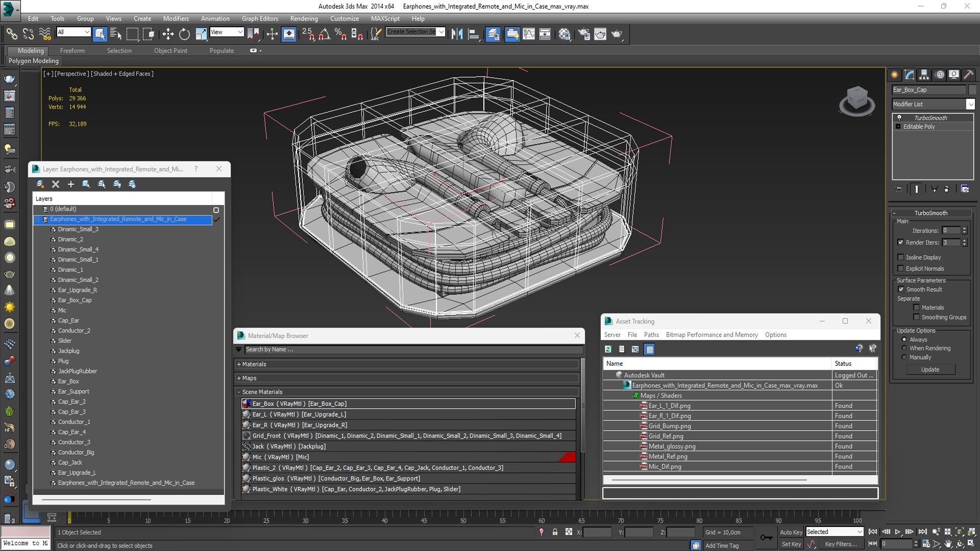Uncheck the Smooth Result checkbox

[901, 289]
